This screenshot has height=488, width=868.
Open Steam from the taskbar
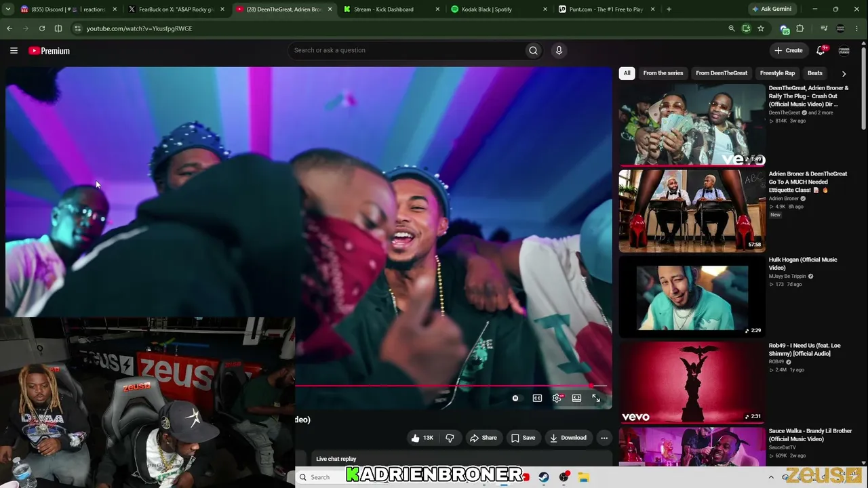544,477
